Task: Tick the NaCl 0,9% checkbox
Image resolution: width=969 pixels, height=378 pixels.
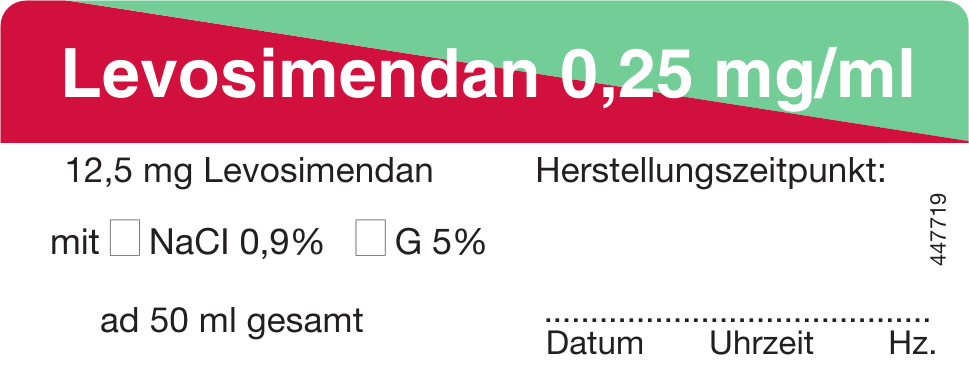Action: coord(125,237)
